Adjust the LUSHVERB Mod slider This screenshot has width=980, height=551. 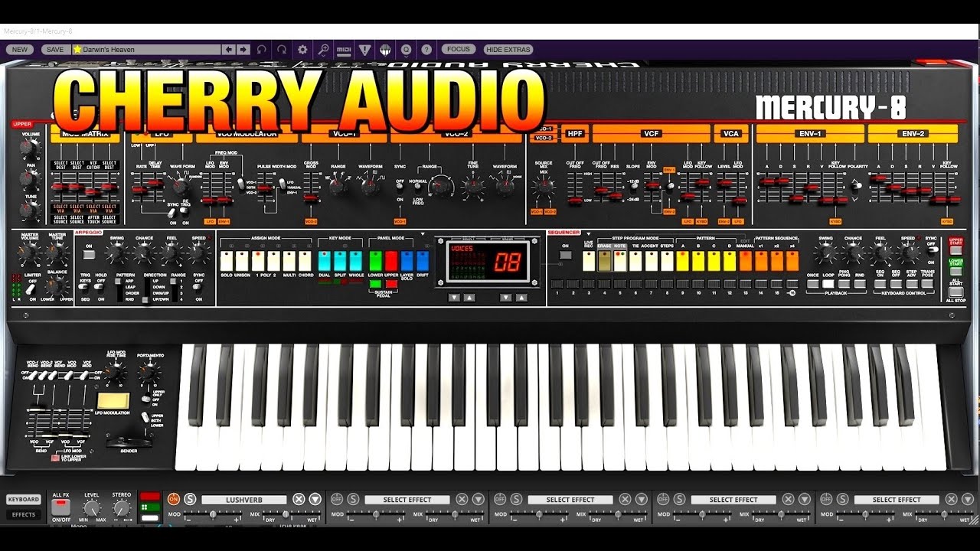pyautogui.click(x=212, y=515)
